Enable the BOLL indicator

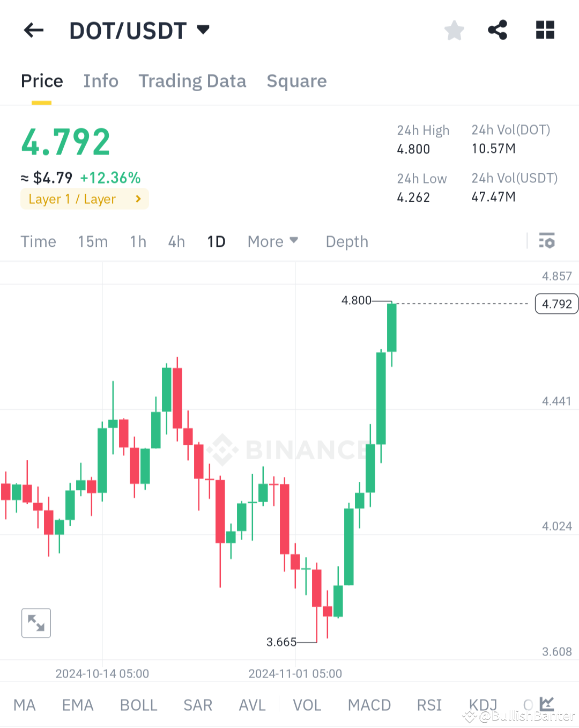(138, 704)
